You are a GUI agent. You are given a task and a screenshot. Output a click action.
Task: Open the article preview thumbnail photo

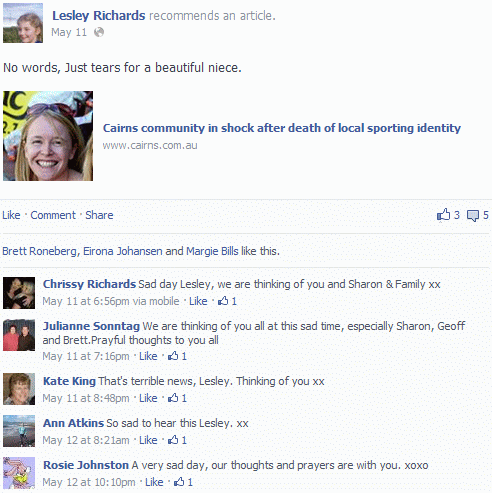(x=48, y=136)
